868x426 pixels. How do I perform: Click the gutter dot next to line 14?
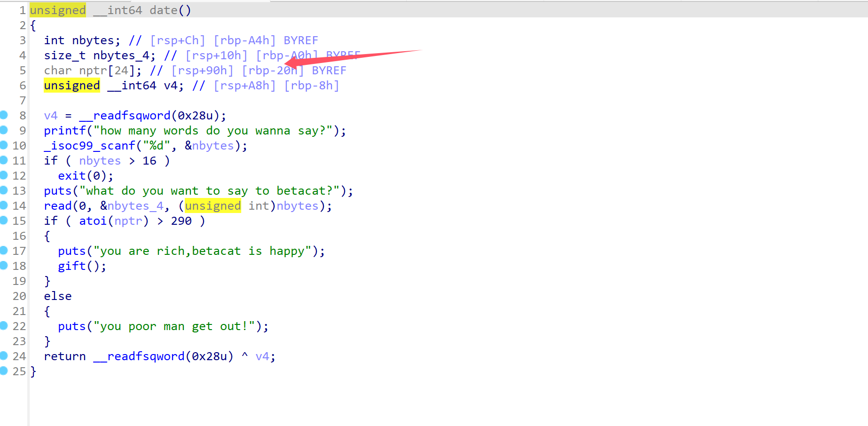click(4, 205)
